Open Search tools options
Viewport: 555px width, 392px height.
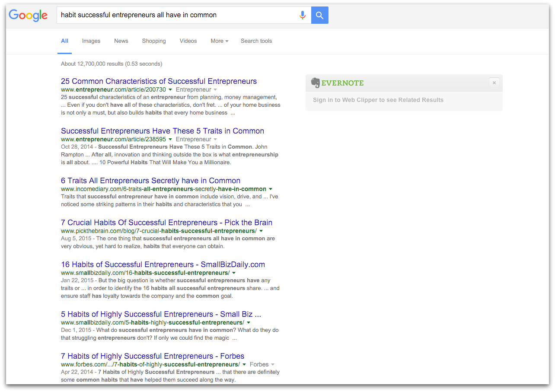(x=256, y=41)
